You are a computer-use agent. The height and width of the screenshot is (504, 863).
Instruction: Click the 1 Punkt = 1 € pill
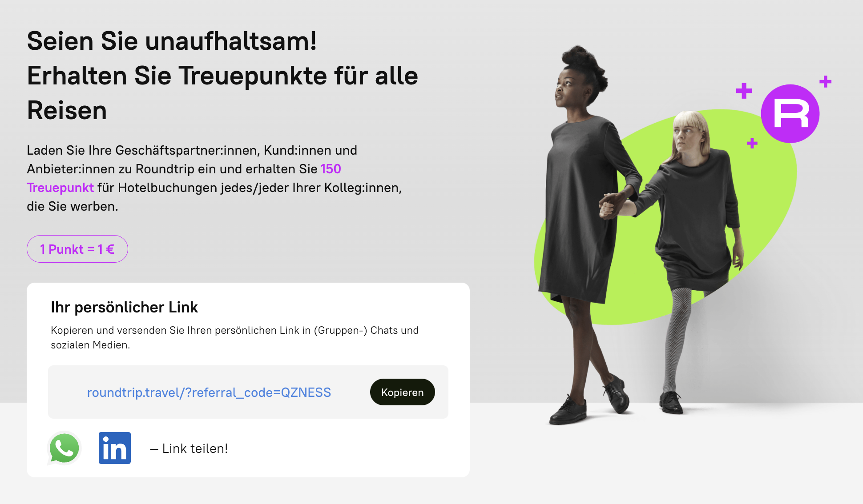click(77, 249)
